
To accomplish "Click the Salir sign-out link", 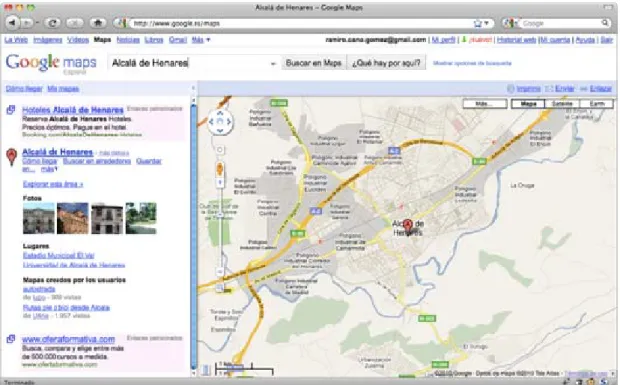I will pyautogui.click(x=607, y=40).
